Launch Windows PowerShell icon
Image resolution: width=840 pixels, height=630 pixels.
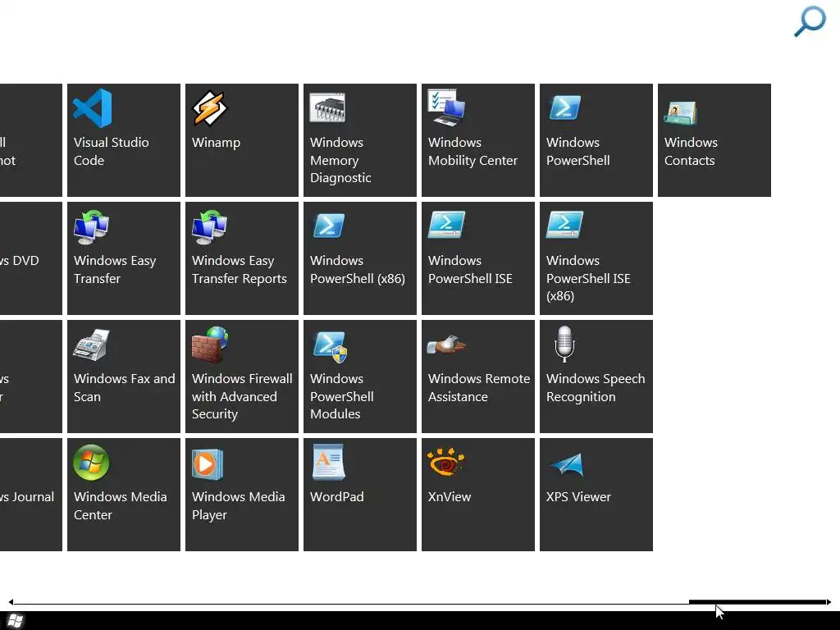pos(564,107)
